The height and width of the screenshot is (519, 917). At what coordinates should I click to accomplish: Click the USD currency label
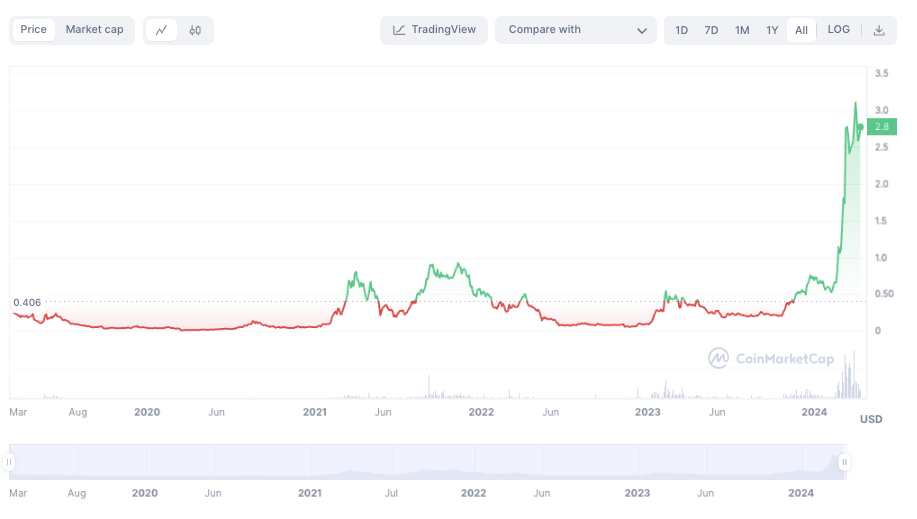[x=871, y=419]
